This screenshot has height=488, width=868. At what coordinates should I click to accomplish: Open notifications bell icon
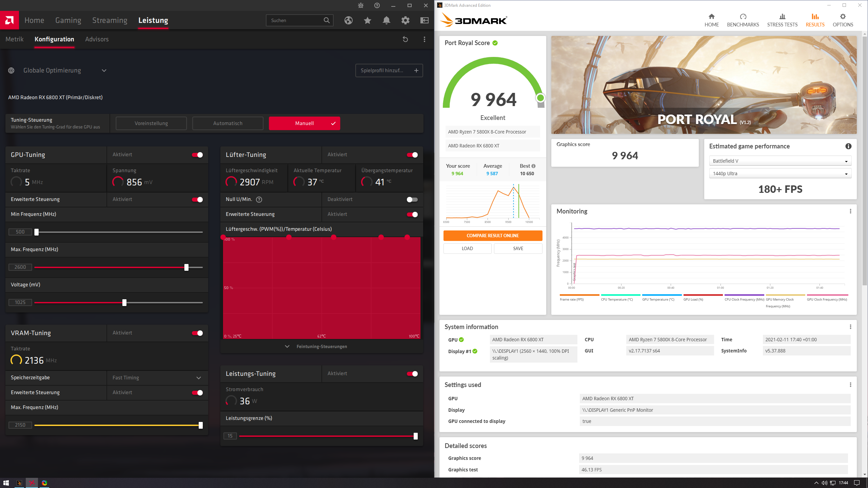tap(386, 20)
